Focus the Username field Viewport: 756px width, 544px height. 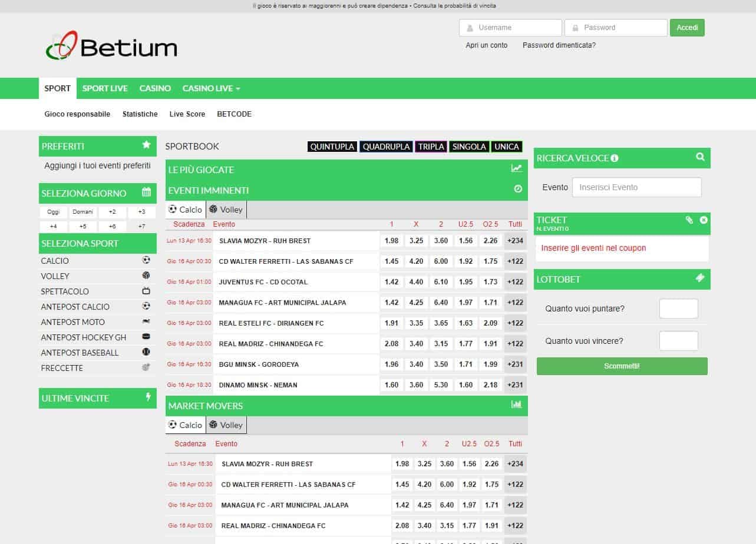click(x=510, y=28)
